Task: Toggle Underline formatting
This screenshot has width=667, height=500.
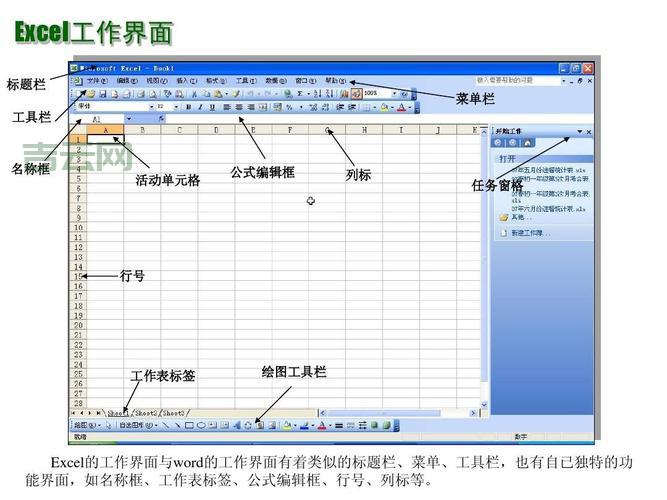Action: pyautogui.click(x=212, y=107)
